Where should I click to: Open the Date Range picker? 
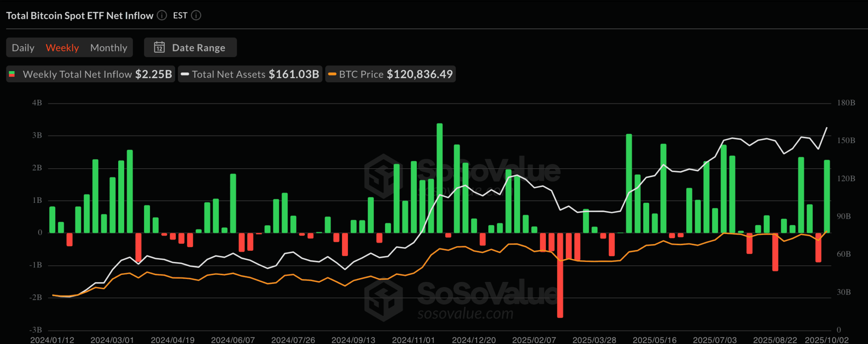coord(190,48)
